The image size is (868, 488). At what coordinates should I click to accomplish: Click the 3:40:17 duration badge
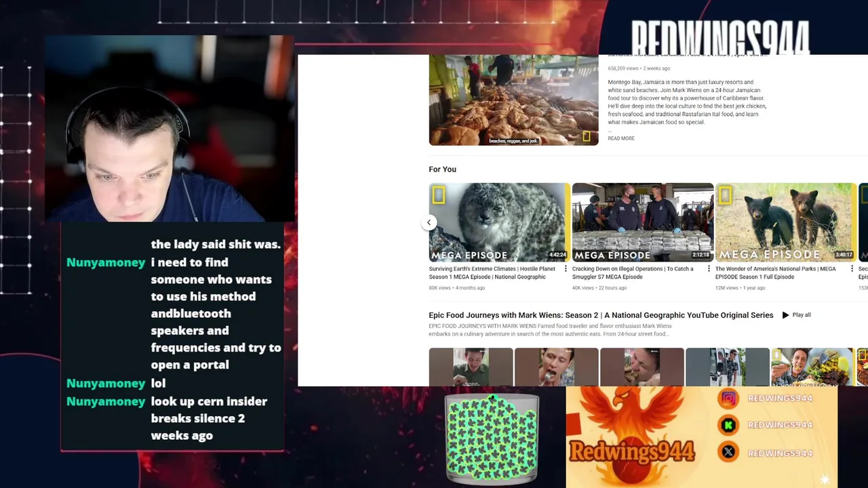[x=844, y=256]
